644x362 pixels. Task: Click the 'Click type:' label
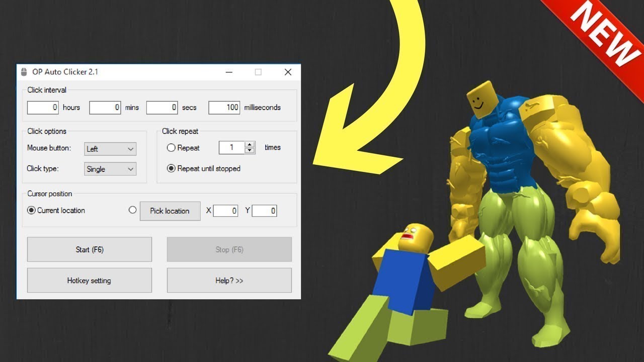pos(43,168)
